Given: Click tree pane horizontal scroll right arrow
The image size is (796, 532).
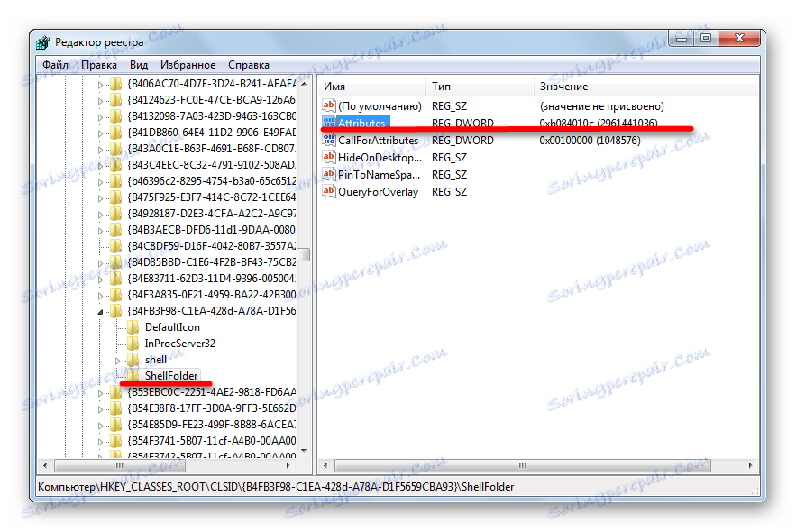Looking at the screenshot, I should pyautogui.click(x=288, y=465).
